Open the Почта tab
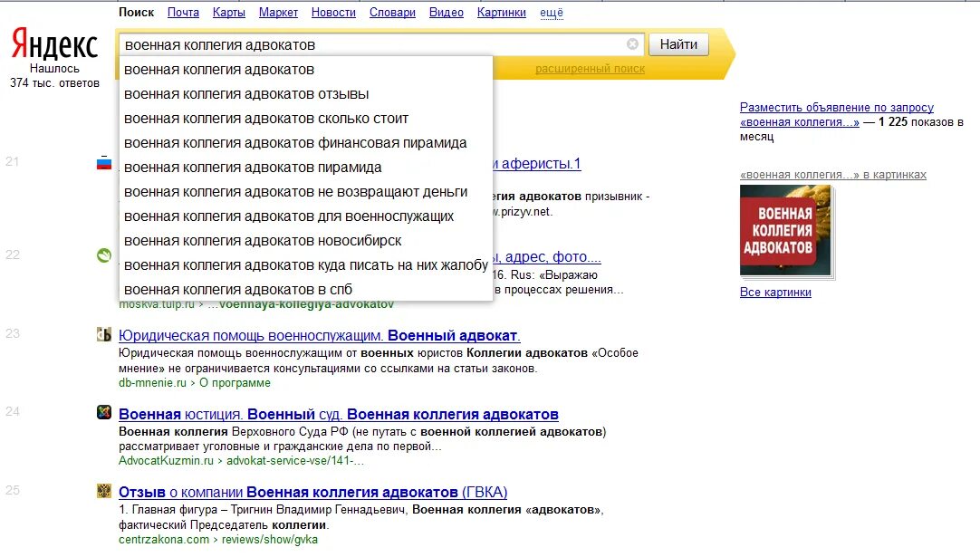The width and height of the screenshot is (980, 557). [x=183, y=12]
